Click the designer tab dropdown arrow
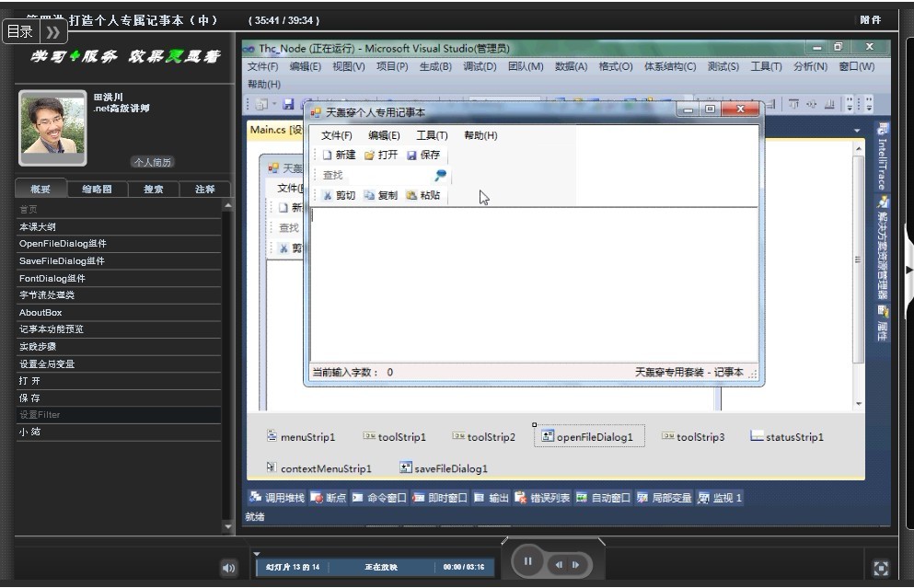The width and height of the screenshot is (914, 588). [x=857, y=131]
